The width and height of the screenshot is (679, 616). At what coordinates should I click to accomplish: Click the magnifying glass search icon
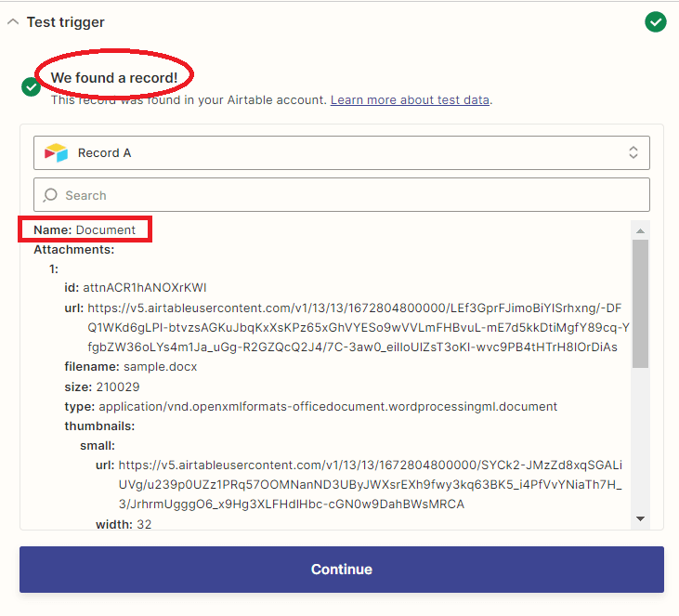coord(50,195)
